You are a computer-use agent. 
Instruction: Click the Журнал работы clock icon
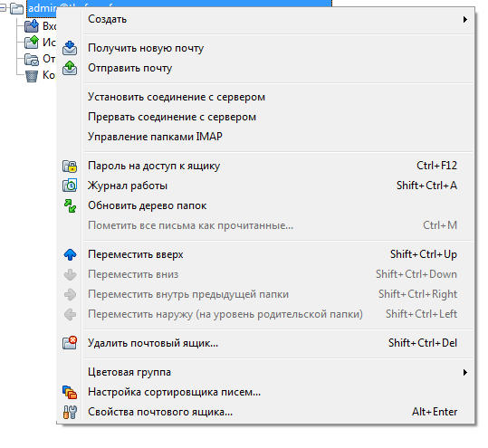[x=70, y=186]
